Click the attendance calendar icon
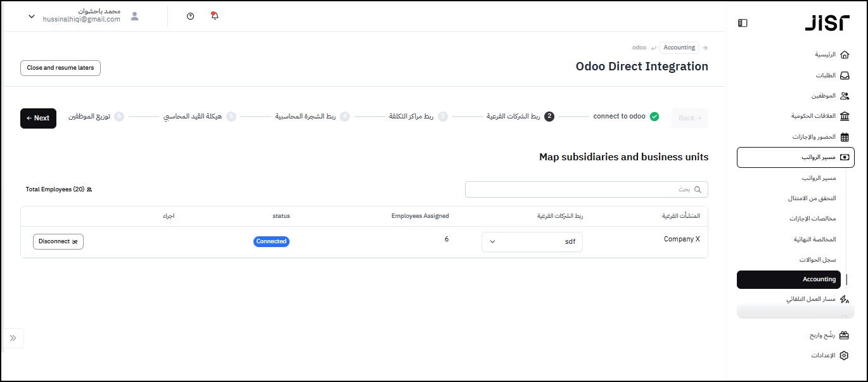The height and width of the screenshot is (382, 868). (x=844, y=137)
